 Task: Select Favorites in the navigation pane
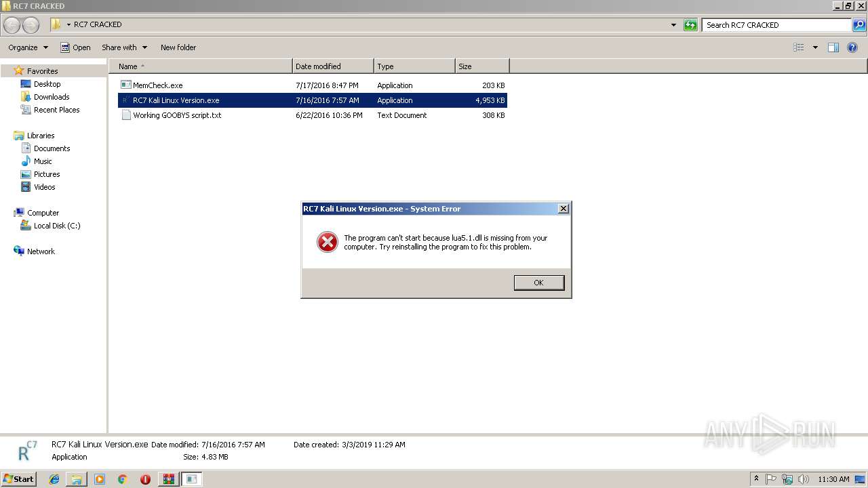(42, 71)
